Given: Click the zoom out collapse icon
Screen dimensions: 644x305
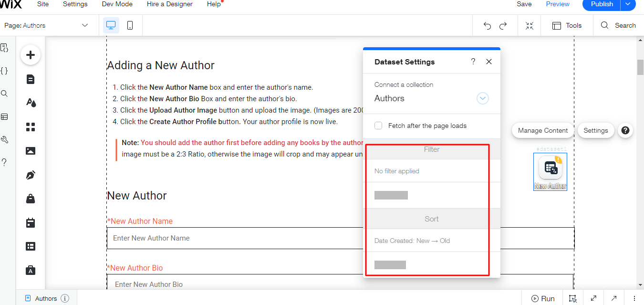Looking at the screenshot, I should point(529,26).
